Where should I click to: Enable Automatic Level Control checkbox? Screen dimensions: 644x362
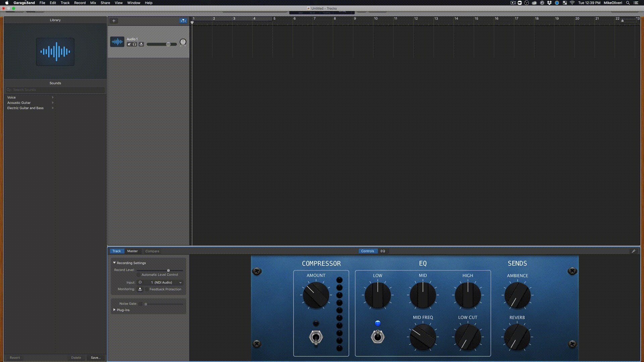[x=139, y=275]
